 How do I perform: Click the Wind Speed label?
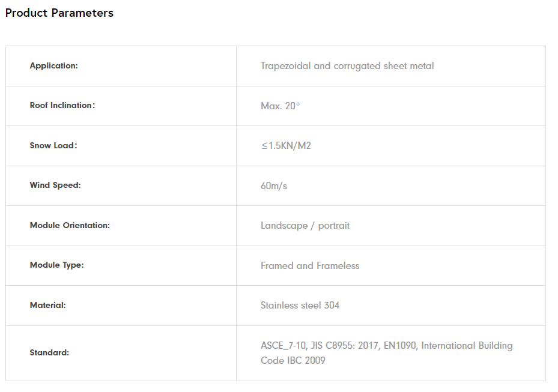point(55,185)
